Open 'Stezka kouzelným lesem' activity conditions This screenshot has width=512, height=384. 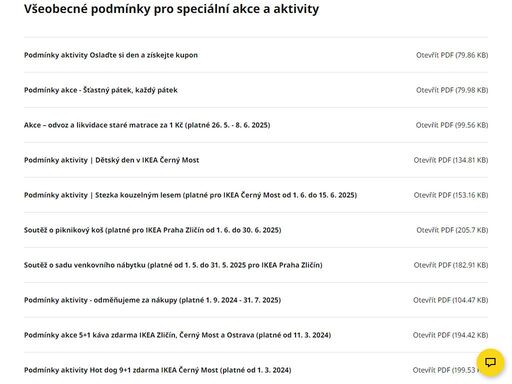pyautogui.click(x=190, y=195)
